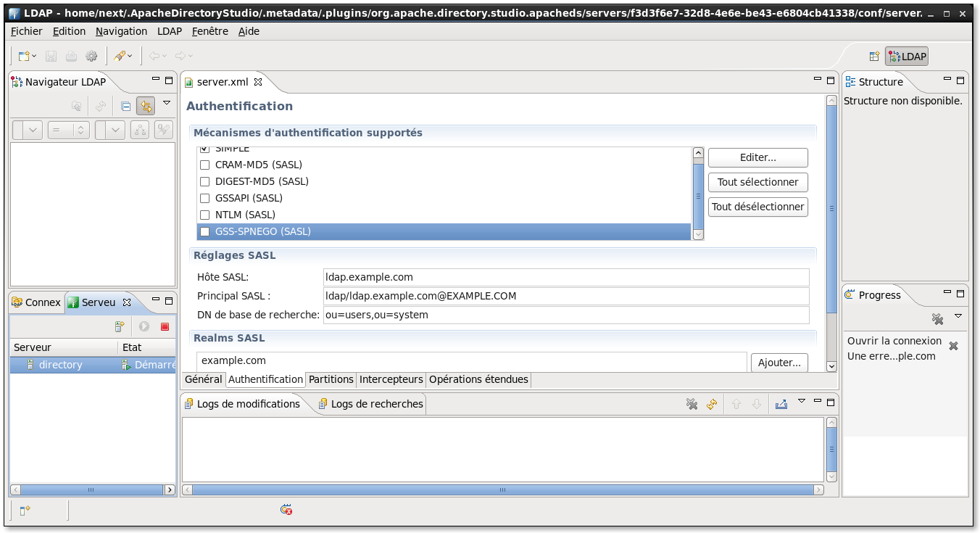Click the export modification logs icon

pos(781,405)
